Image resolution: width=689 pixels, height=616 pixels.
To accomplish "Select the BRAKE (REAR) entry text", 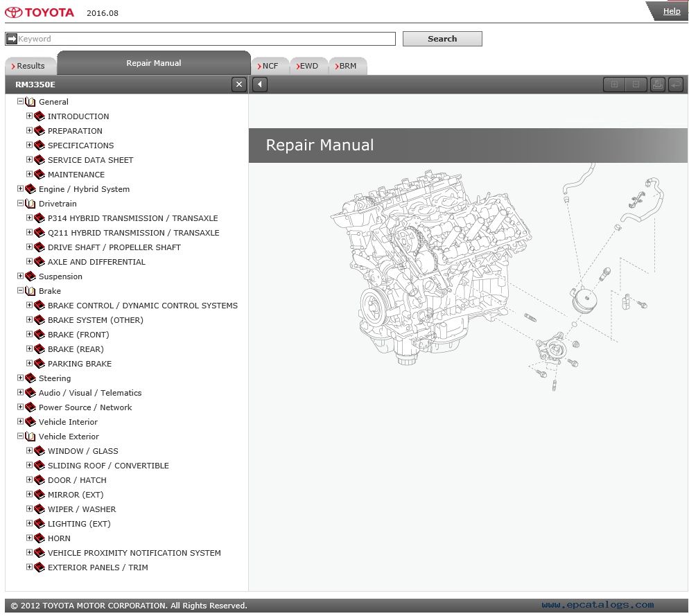I will pyautogui.click(x=76, y=349).
